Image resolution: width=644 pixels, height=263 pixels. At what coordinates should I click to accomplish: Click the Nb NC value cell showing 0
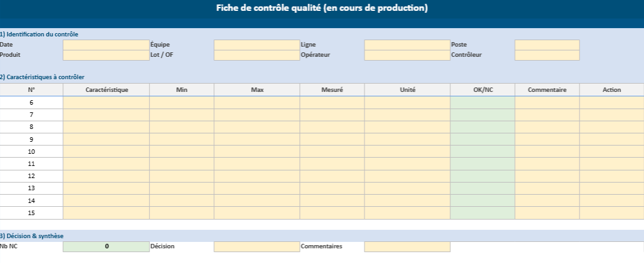click(x=106, y=246)
